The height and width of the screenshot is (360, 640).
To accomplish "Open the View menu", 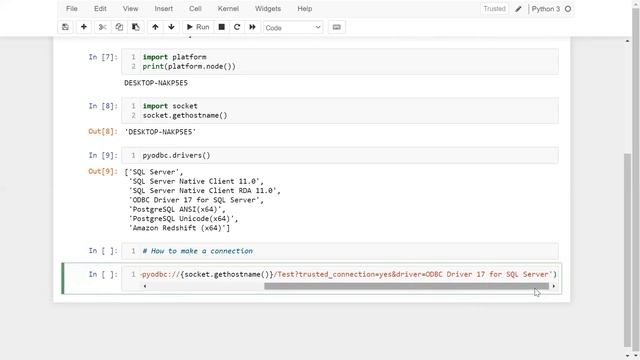I will tap(131, 9).
